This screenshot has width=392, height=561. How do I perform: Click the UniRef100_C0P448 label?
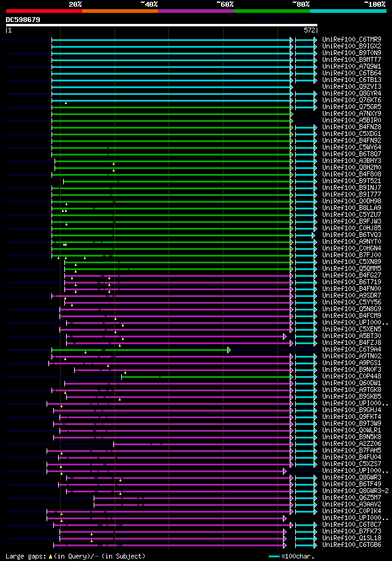click(x=352, y=377)
